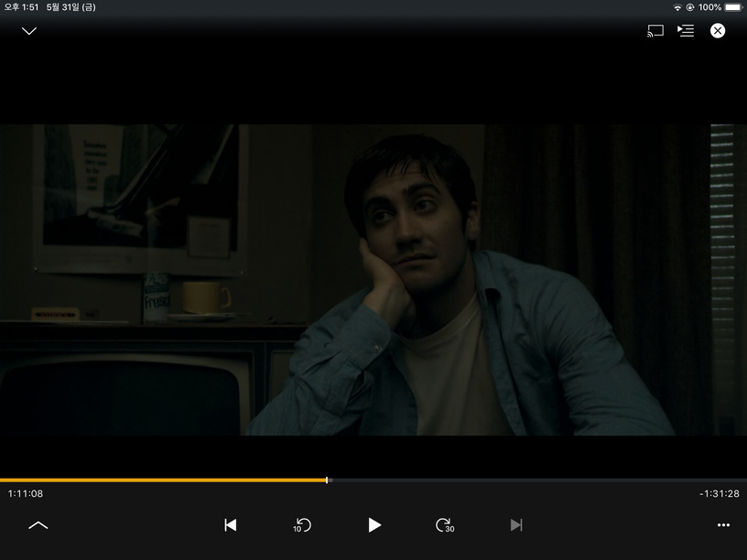Skip to next item
Screen dimensions: 747x560
point(516,525)
